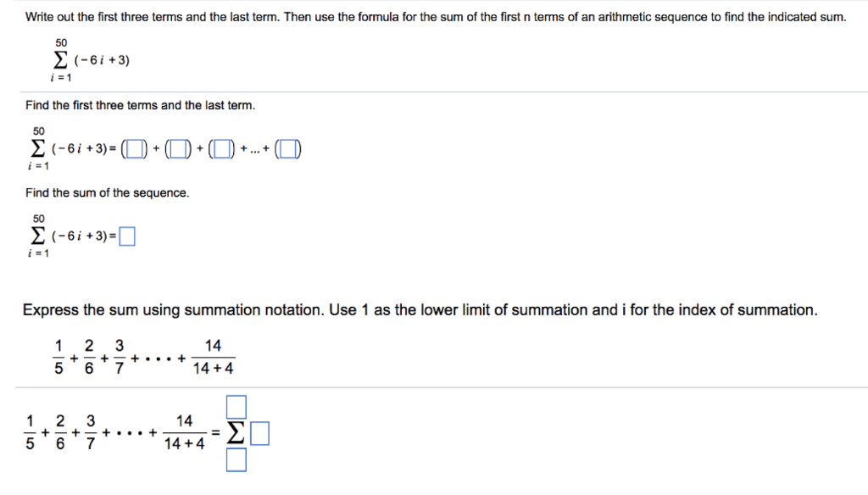
Task: Click the 3/7 fraction above the lower divider
Action: (119, 357)
